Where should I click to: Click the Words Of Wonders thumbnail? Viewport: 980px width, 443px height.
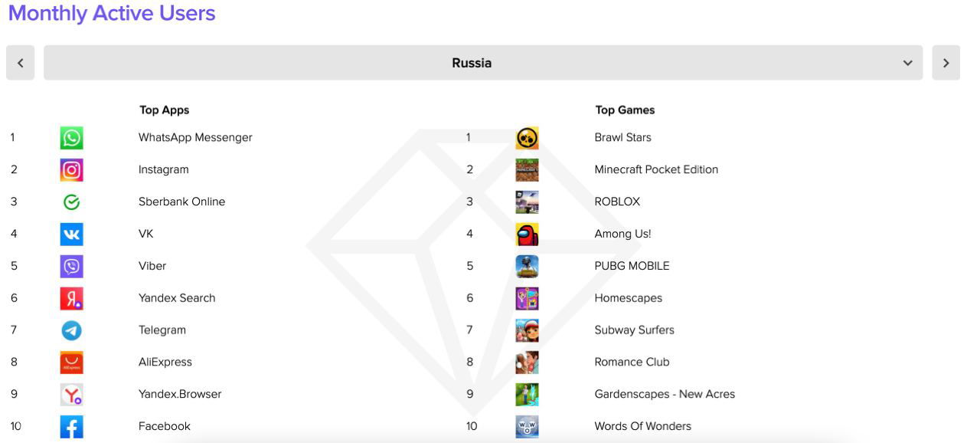[x=527, y=427]
